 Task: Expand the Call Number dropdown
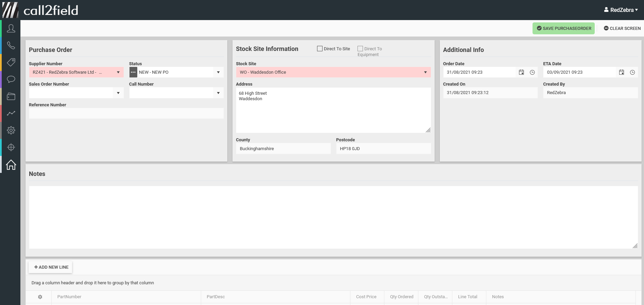pyautogui.click(x=218, y=93)
